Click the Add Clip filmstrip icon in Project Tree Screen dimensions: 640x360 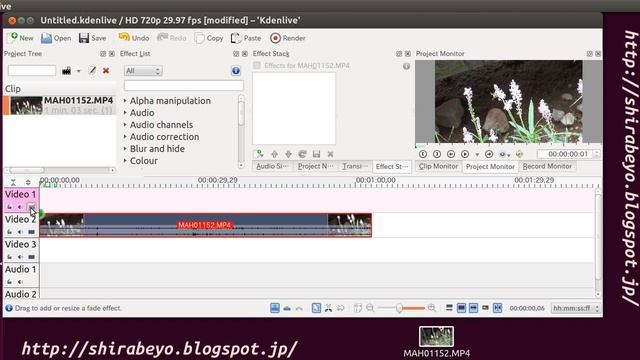click(67, 71)
